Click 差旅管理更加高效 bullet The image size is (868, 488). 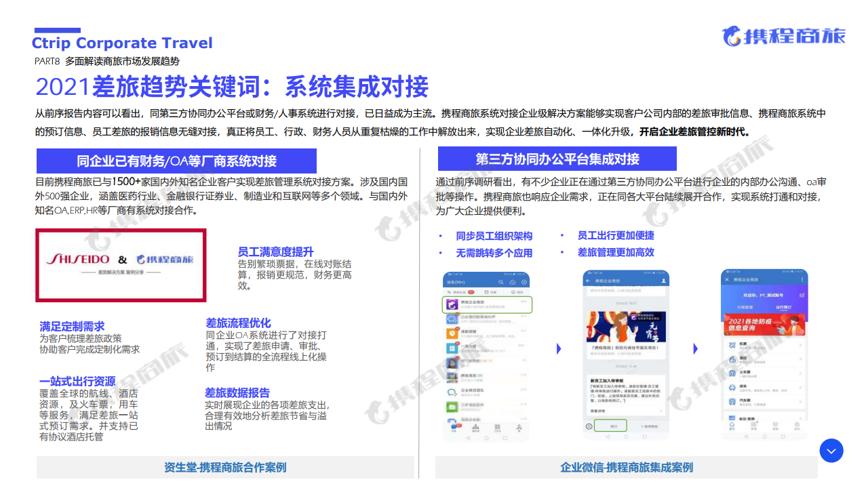coord(616,252)
